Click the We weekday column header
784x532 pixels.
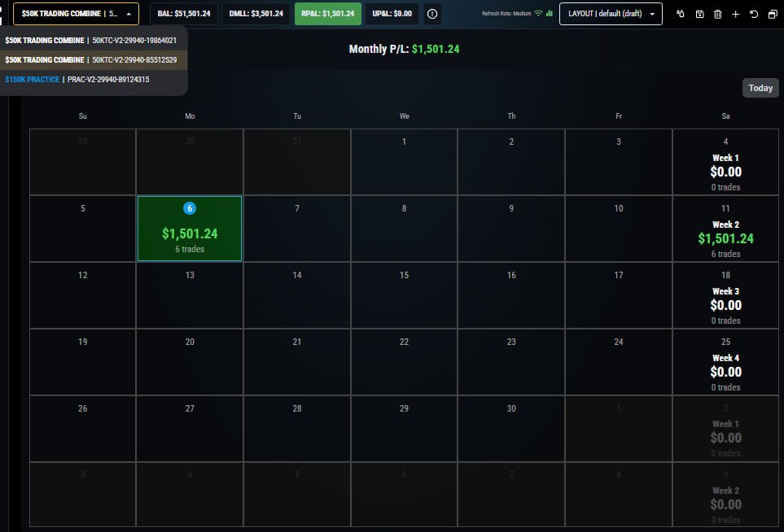point(404,116)
